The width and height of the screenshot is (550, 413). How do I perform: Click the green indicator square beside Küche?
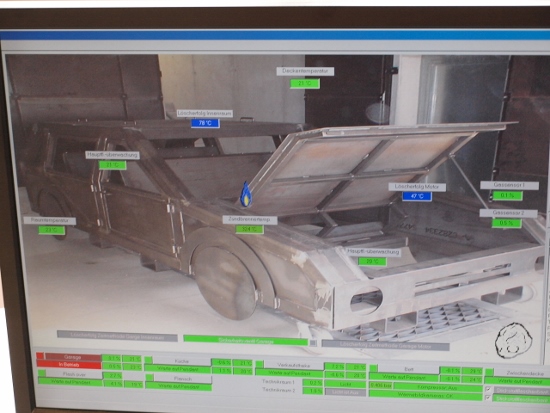pyautogui.click(x=148, y=360)
